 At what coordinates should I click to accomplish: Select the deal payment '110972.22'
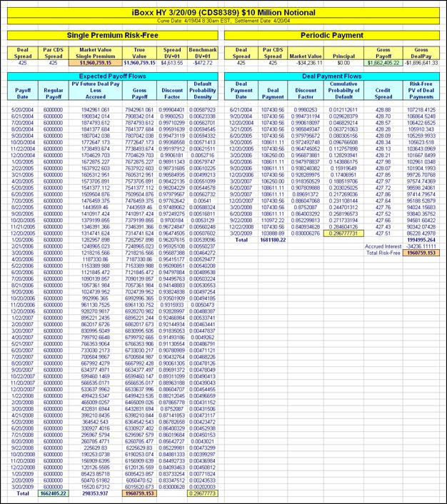(273, 221)
